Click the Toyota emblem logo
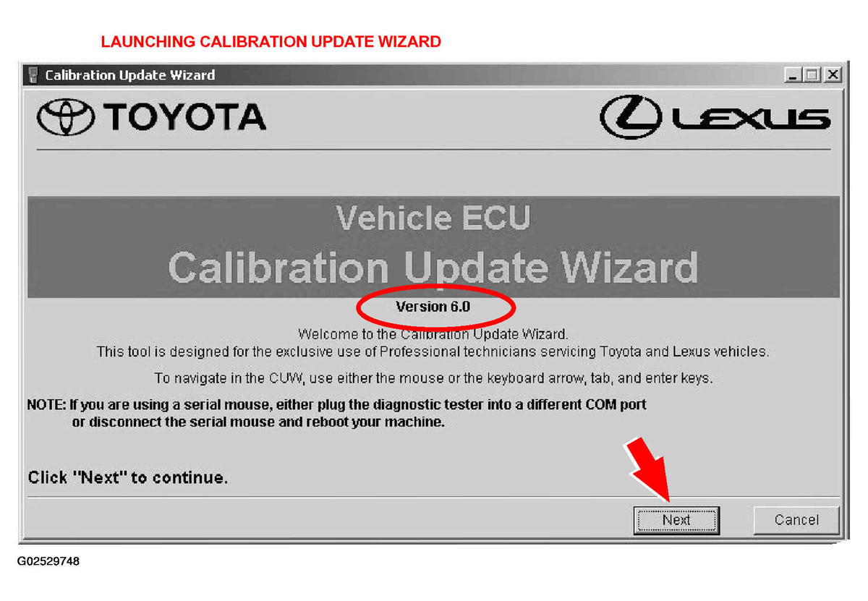The image size is (868, 601). click(x=66, y=117)
